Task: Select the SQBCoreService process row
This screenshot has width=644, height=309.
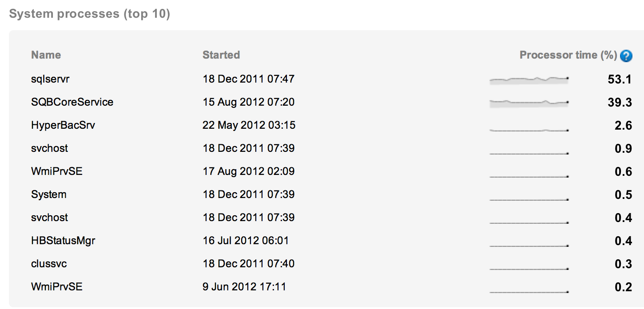Action: 72,102
